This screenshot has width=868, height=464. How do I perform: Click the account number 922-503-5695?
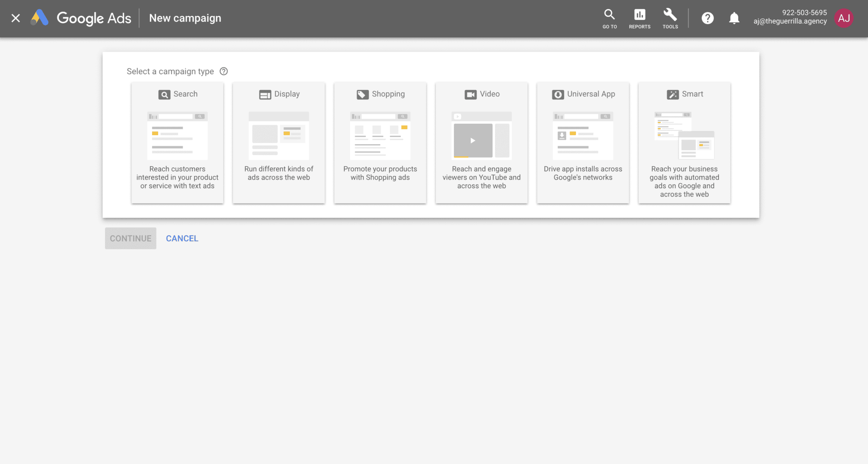coord(804,13)
